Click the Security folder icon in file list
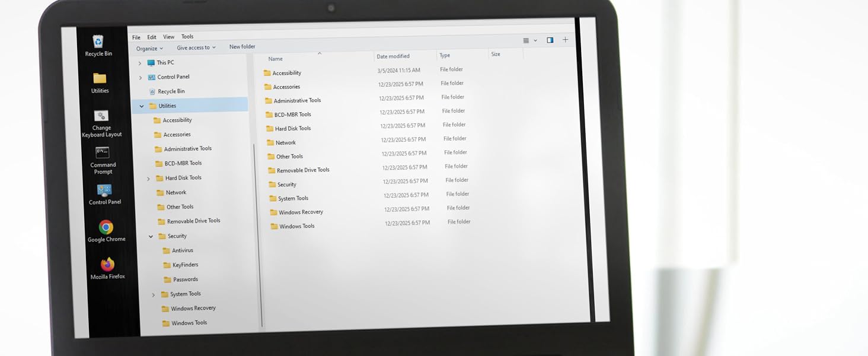Screen dimensions: 868x356 click(x=272, y=185)
